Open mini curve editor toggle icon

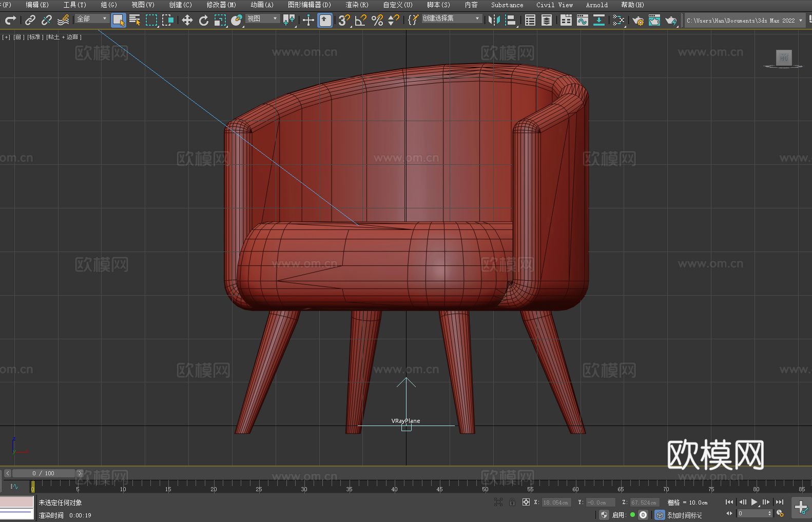point(14,486)
